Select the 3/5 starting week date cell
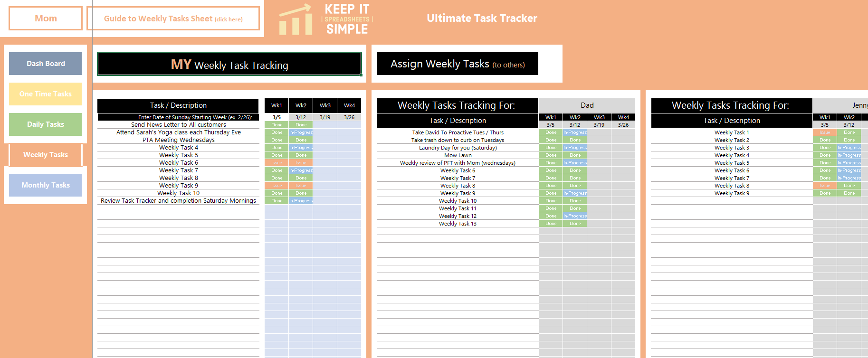 point(277,117)
